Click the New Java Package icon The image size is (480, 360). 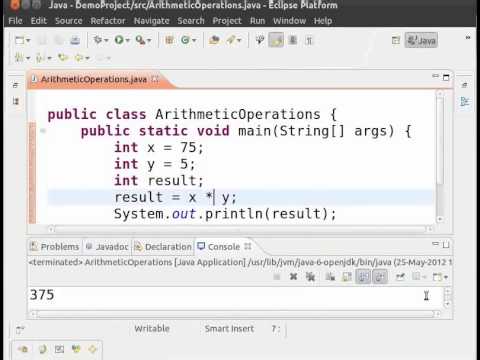(169, 40)
